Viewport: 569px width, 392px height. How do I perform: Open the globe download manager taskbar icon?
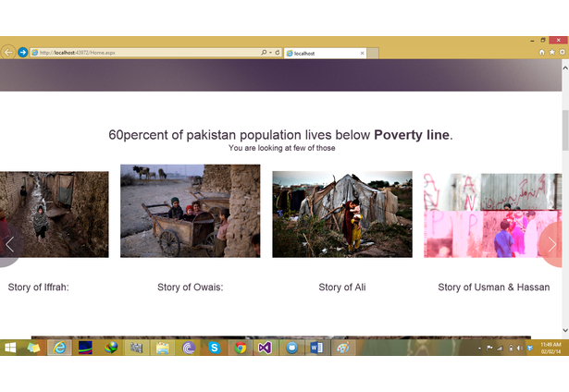click(111, 348)
